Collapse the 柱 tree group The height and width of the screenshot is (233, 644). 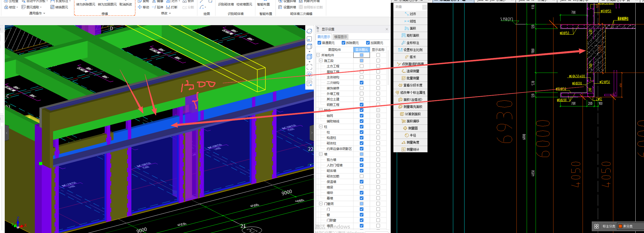coord(321,127)
